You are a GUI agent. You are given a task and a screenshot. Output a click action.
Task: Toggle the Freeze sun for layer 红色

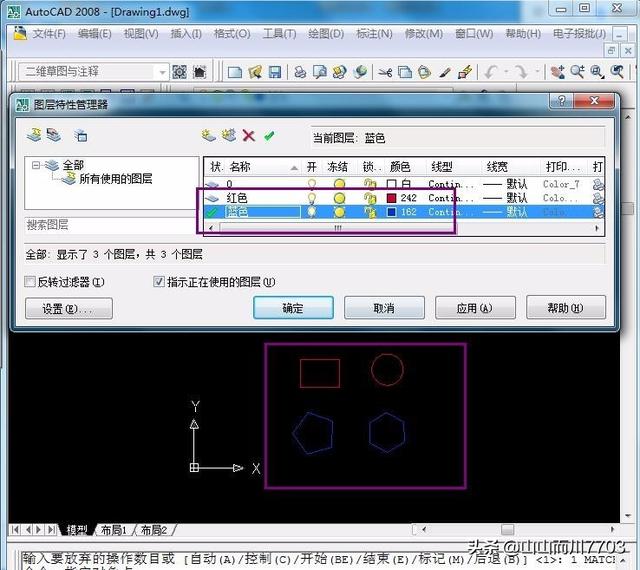[339, 198]
